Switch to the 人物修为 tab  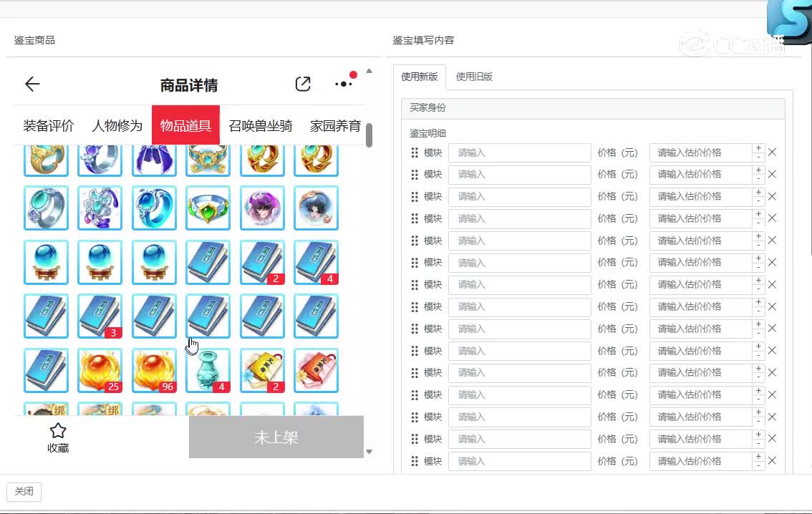(x=117, y=126)
